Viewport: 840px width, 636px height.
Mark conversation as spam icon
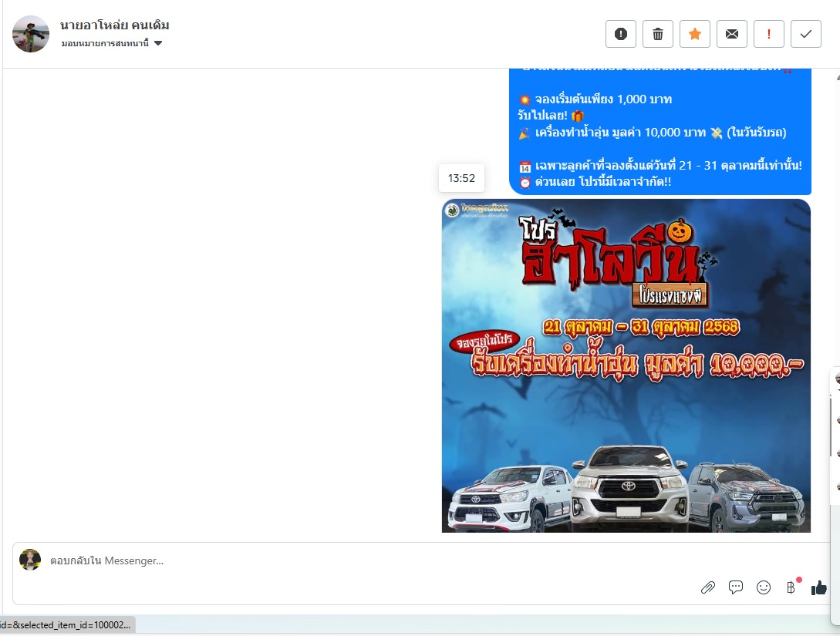click(x=620, y=34)
